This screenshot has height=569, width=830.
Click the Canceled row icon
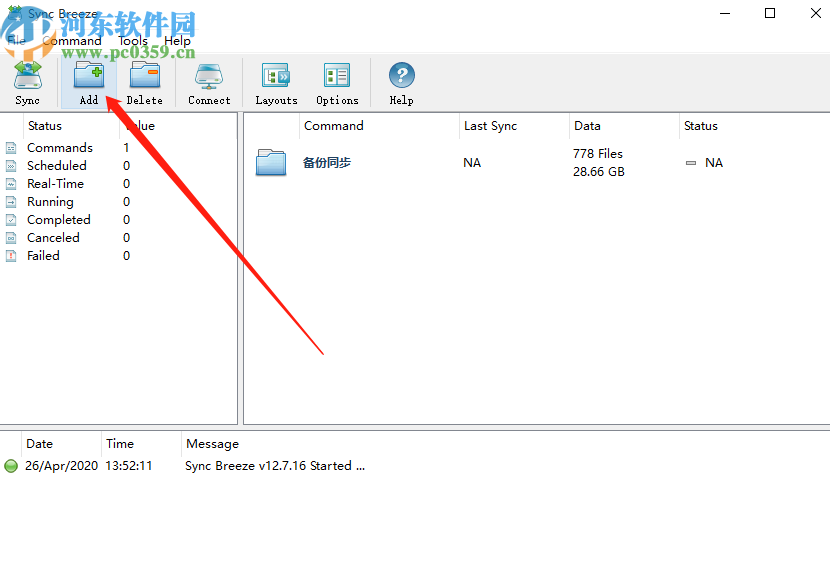[11, 238]
